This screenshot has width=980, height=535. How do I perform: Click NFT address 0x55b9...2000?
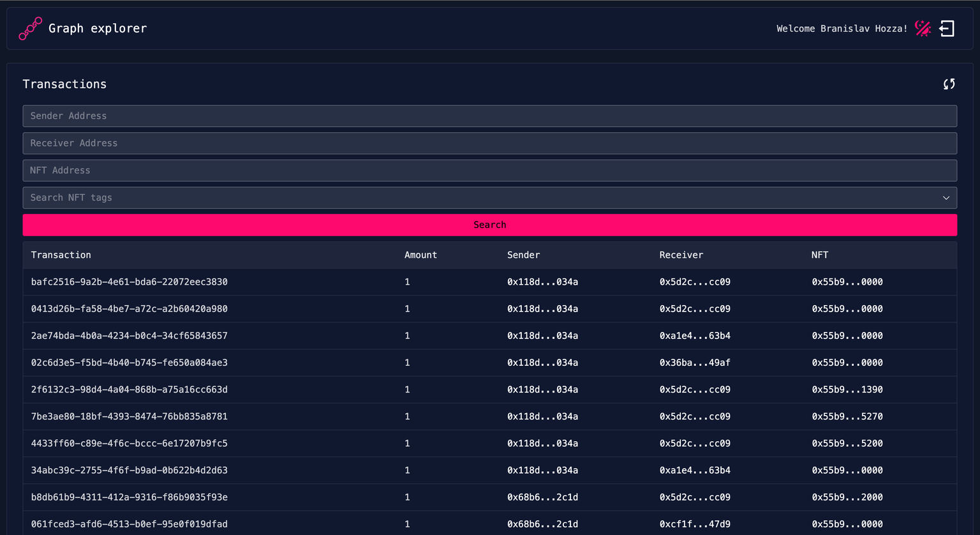pos(847,497)
